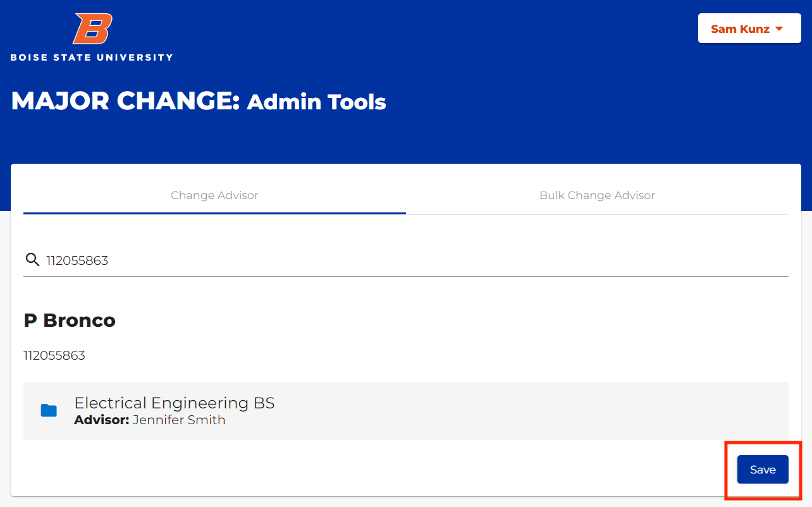This screenshot has width=812, height=507.
Task: Click the 112055863 ID under P Bronco
Action: [54, 355]
